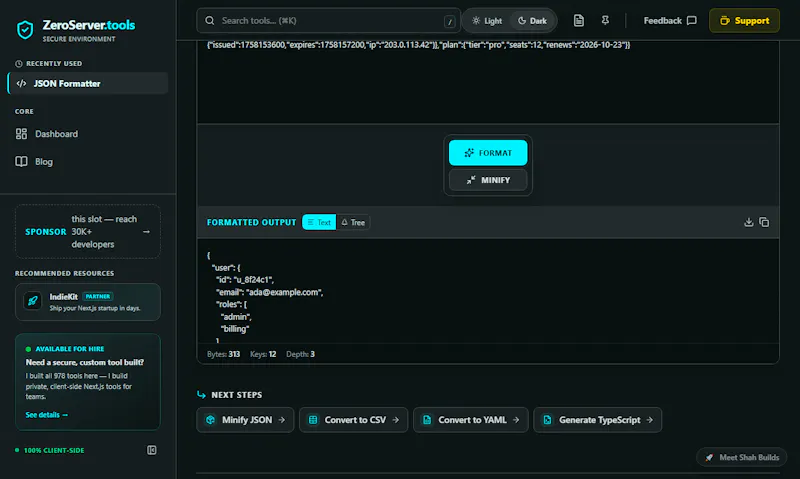Screen dimensions: 800x479
Task: Download the formatted output
Action: click(748, 222)
